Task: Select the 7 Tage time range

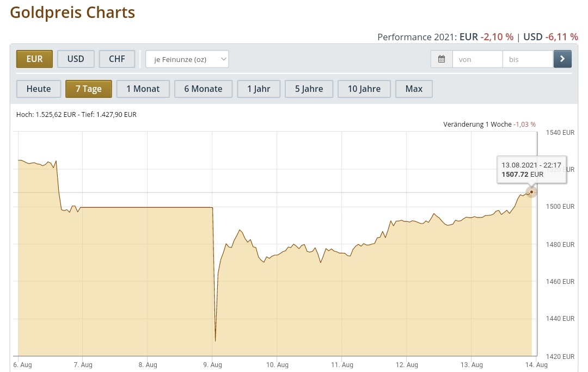Action: [x=89, y=89]
